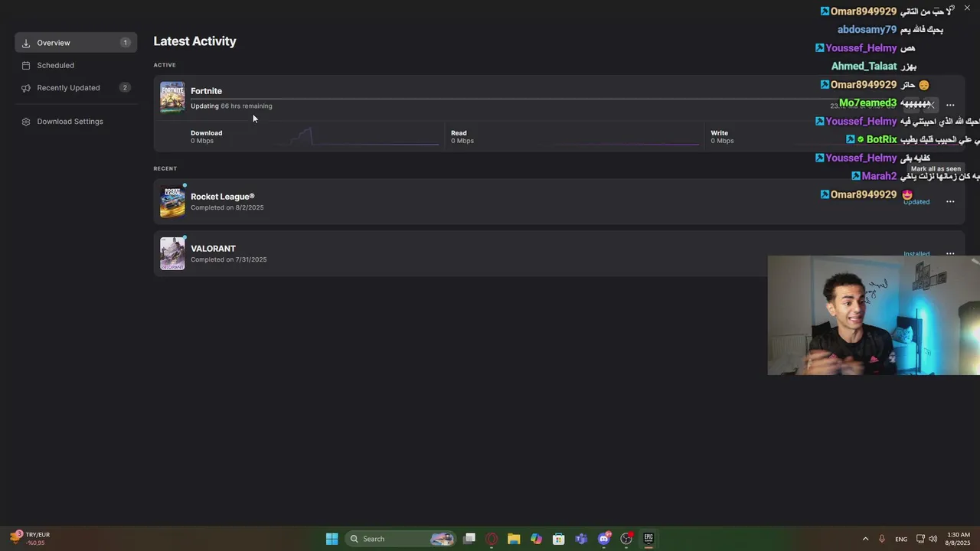Open Copilot from the taskbar
The image size is (980, 551).
click(536, 539)
